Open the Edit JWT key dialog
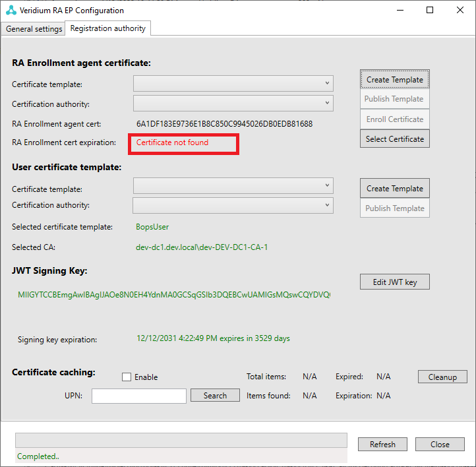 coord(394,282)
